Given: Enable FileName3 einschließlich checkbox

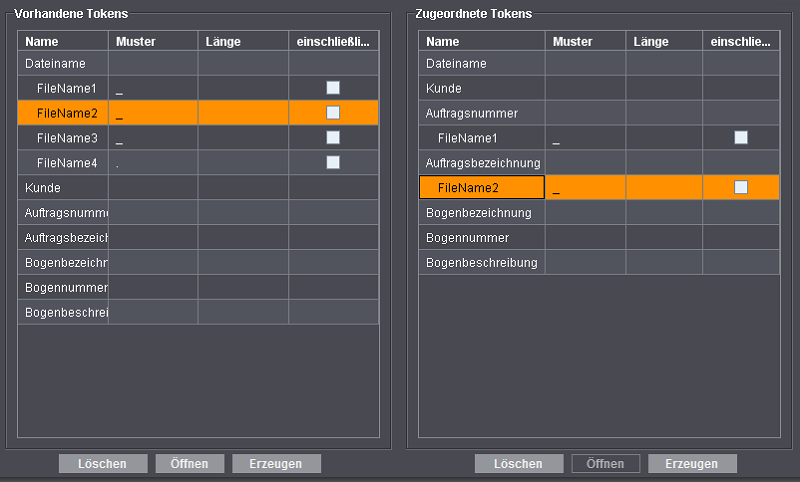Looking at the screenshot, I should 333,137.
